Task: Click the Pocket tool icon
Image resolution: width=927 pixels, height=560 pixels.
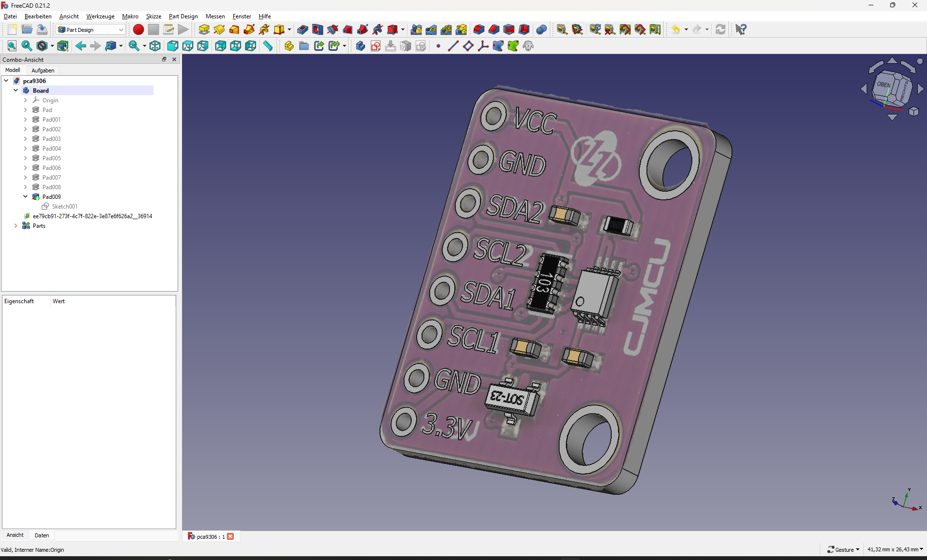Action: [302, 29]
